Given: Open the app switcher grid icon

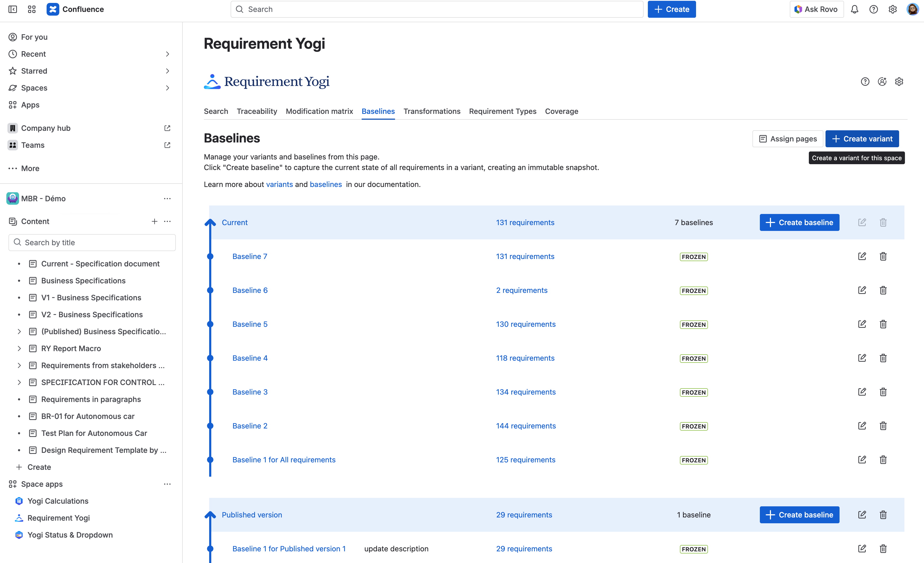Looking at the screenshot, I should tap(32, 9).
